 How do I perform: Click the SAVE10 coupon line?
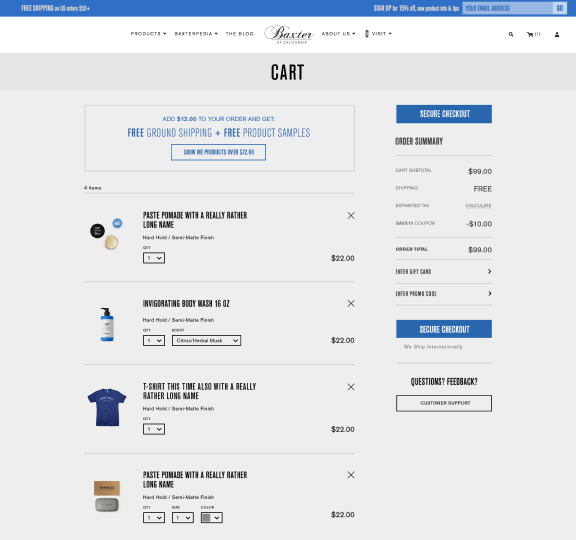point(444,224)
